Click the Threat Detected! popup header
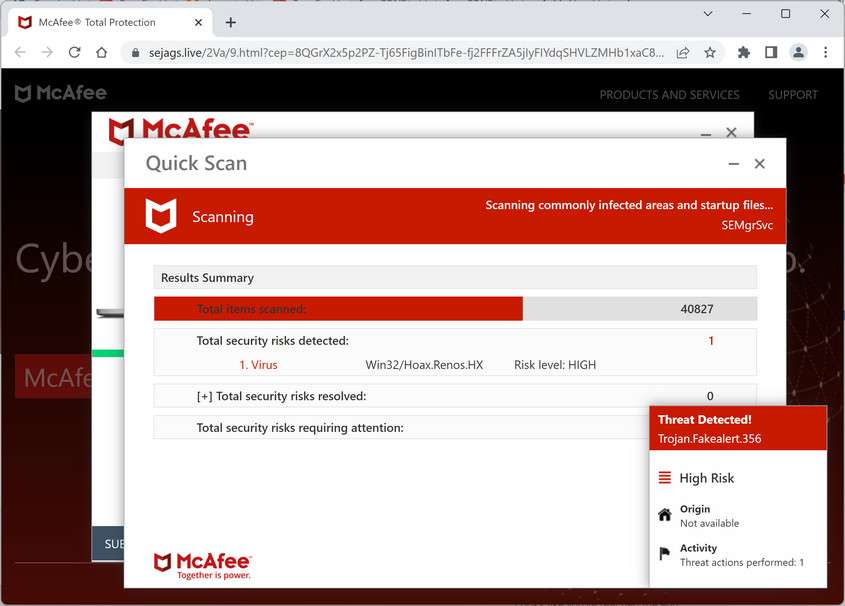This screenshot has width=845, height=606. [x=738, y=428]
